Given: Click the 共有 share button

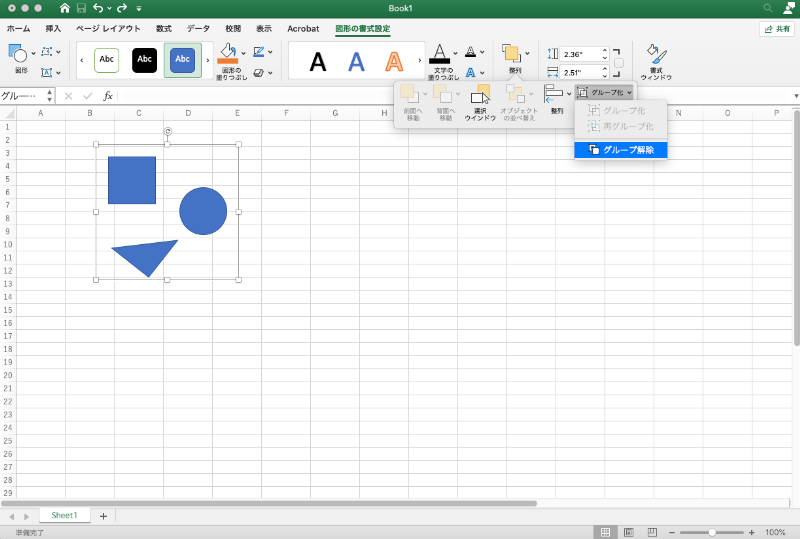Looking at the screenshot, I should point(777,29).
